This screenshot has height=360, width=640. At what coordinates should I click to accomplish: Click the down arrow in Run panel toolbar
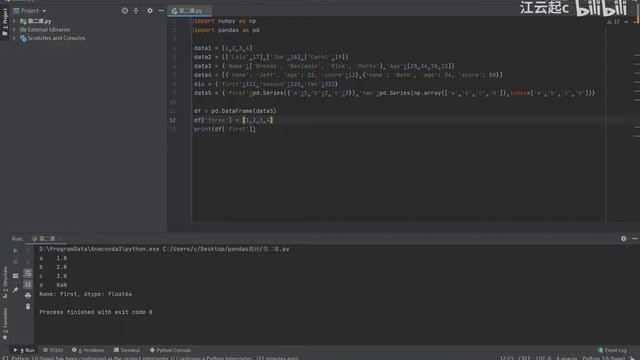click(28, 262)
